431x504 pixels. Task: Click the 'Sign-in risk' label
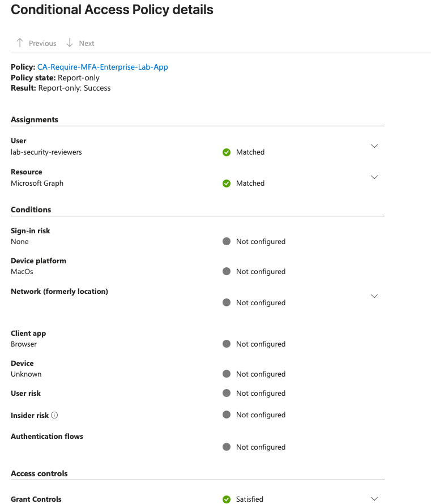coord(30,231)
